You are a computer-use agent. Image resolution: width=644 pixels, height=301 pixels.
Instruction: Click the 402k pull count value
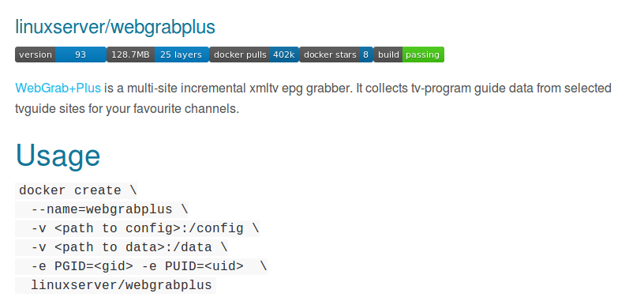(x=284, y=55)
